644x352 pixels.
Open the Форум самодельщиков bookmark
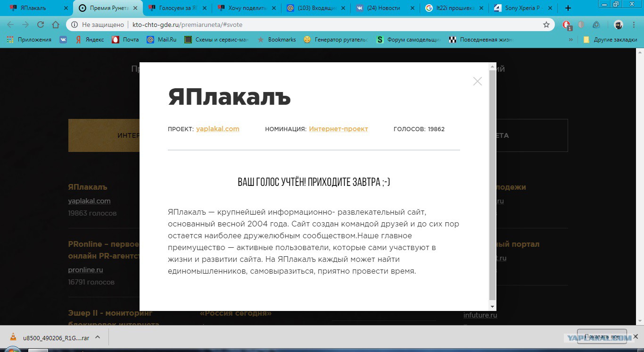click(x=408, y=40)
